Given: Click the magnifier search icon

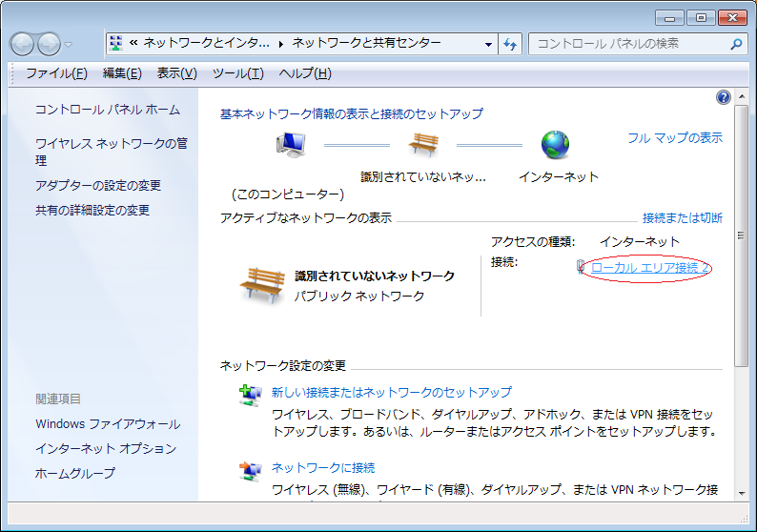Looking at the screenshot, I should [x=736, y=45].
